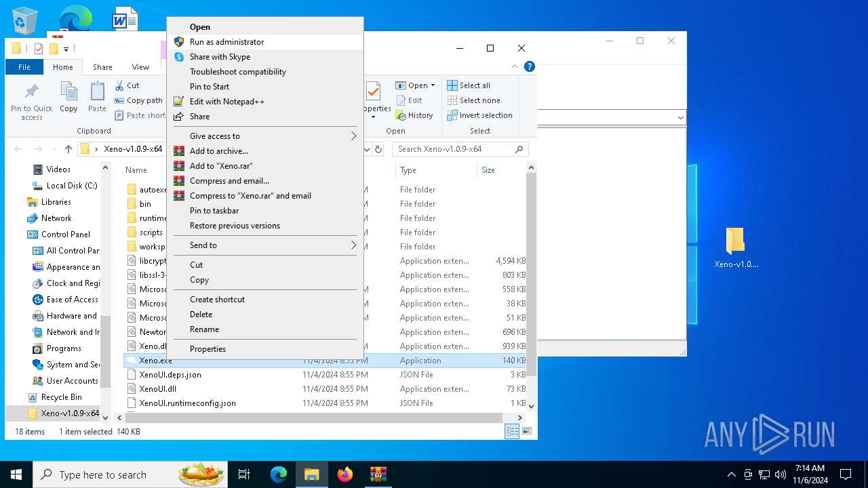Sort by the Size column header
The height and width of the screenshot is (488, 868).
(x=500, y=170)
